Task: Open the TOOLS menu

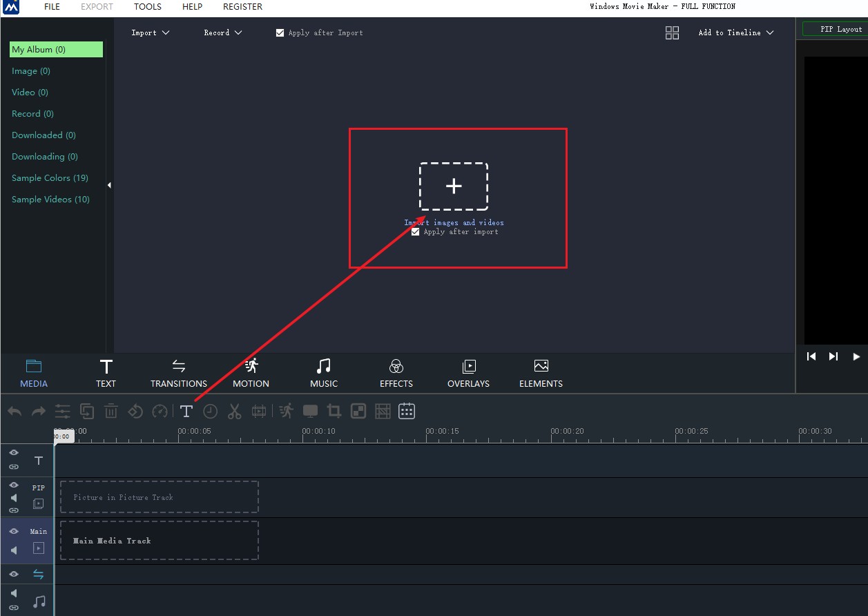Action: [x=147, y=7]
